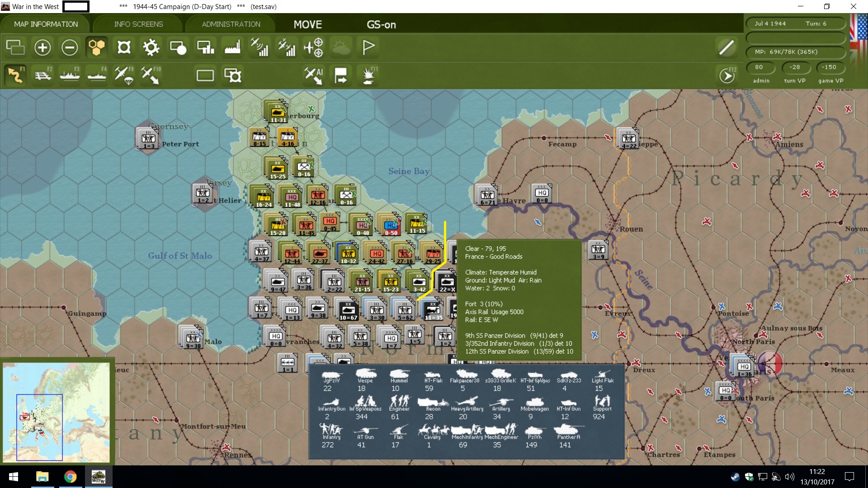Open the ADMINISTRATION tab
868x488 pixels.
coord(231,24)
